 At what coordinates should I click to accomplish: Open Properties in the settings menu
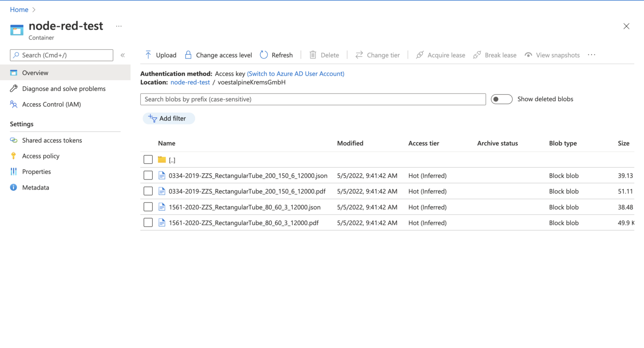tap(36, 172)
